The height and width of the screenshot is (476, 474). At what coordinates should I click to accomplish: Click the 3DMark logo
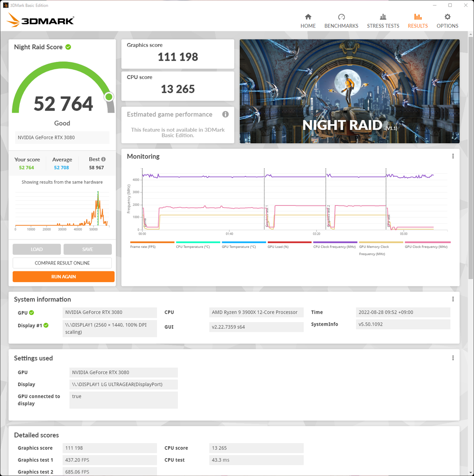coord(40,20)
